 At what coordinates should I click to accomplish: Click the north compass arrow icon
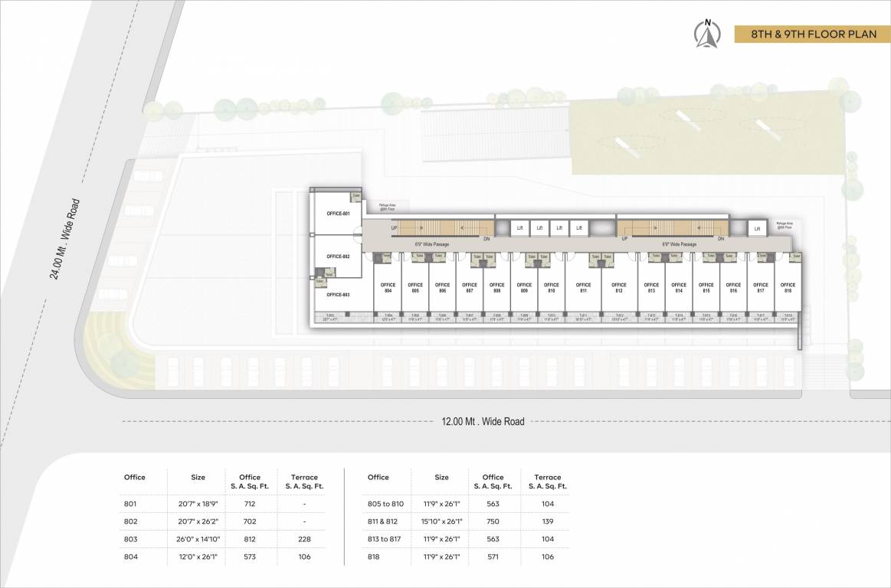(709, 34)
